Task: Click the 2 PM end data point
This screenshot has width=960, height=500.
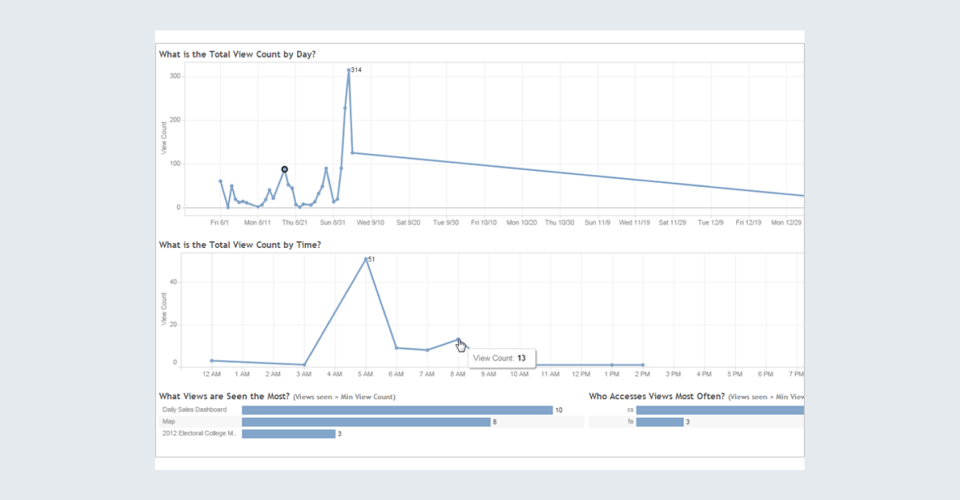Action: point(643,365)
